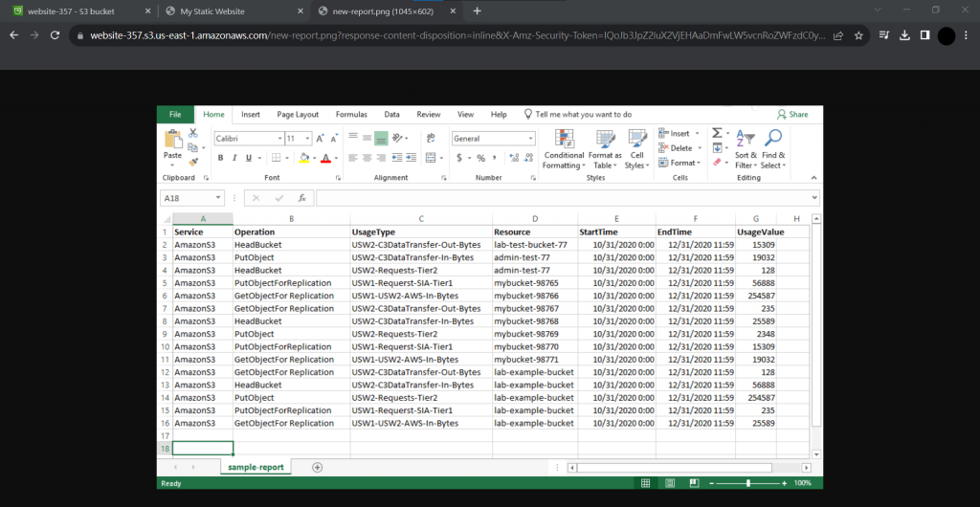Bookmark this page with the star icon
The width and height of the screenshot is (980, 507).
click(x=858, y=35)
